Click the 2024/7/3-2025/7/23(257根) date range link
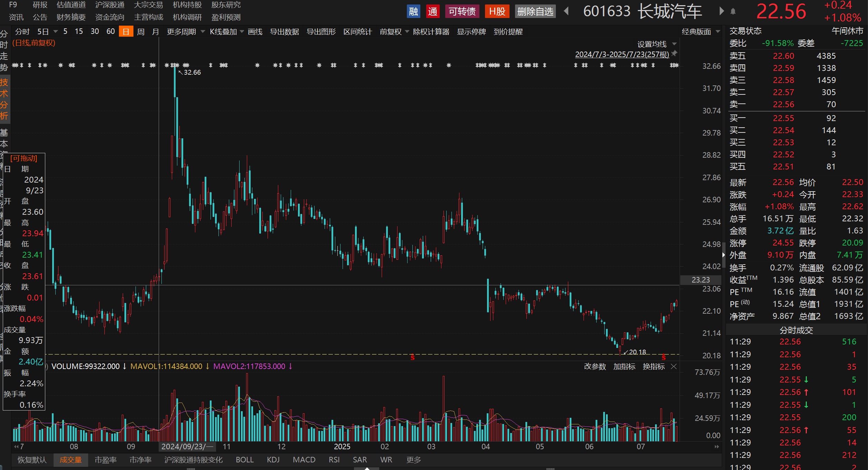Viewport: 868px width, 470px height. [622, 54]
